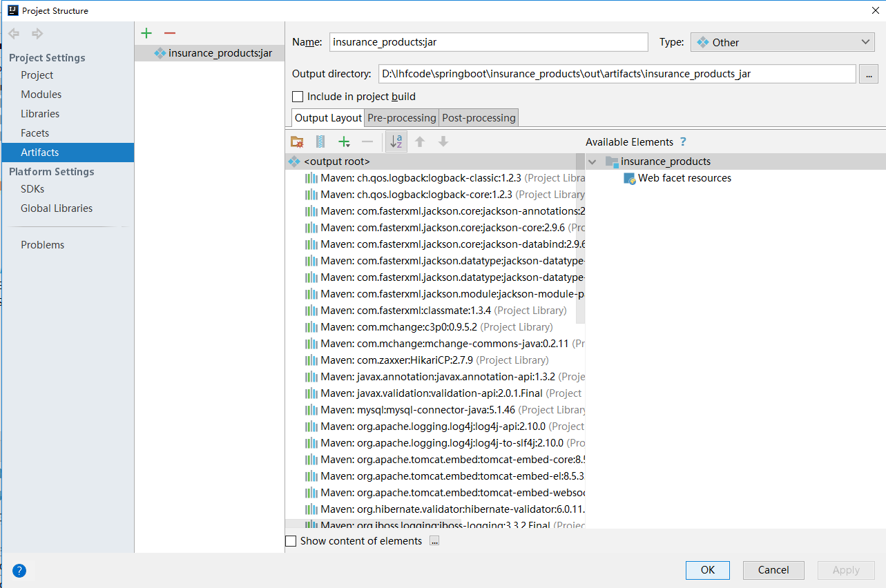This screenshot has width=886, height=588.
Task: Confirm with the OK button
Action: (x=708, y=570)
